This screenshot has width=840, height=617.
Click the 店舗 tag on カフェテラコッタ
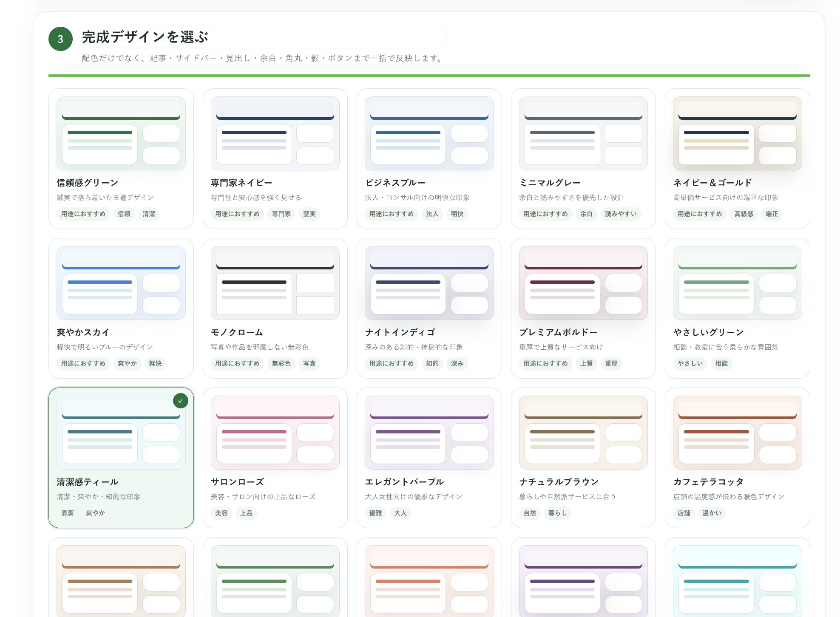[684, 513]
